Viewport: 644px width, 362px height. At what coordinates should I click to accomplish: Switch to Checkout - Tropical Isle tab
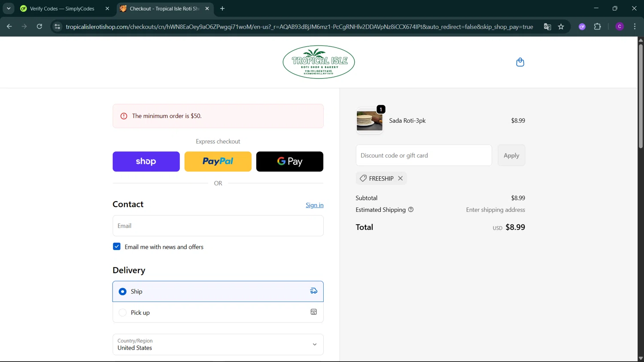point(165,9)
